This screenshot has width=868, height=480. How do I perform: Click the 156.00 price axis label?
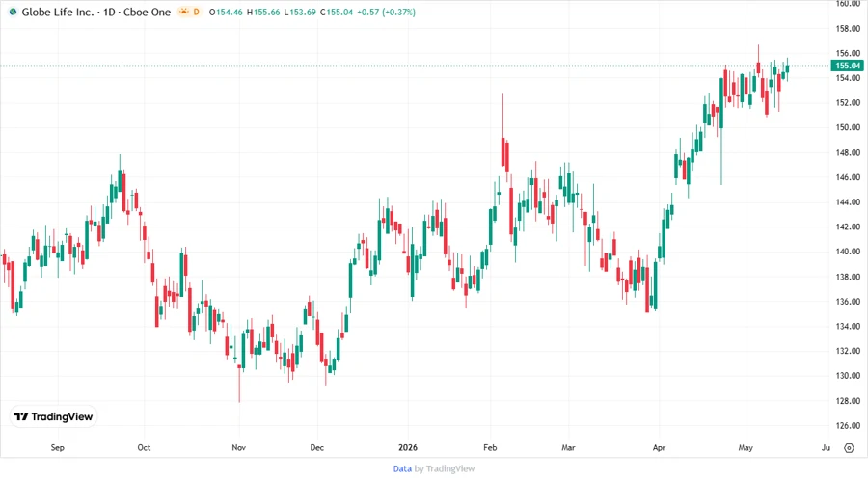[848, 53]
